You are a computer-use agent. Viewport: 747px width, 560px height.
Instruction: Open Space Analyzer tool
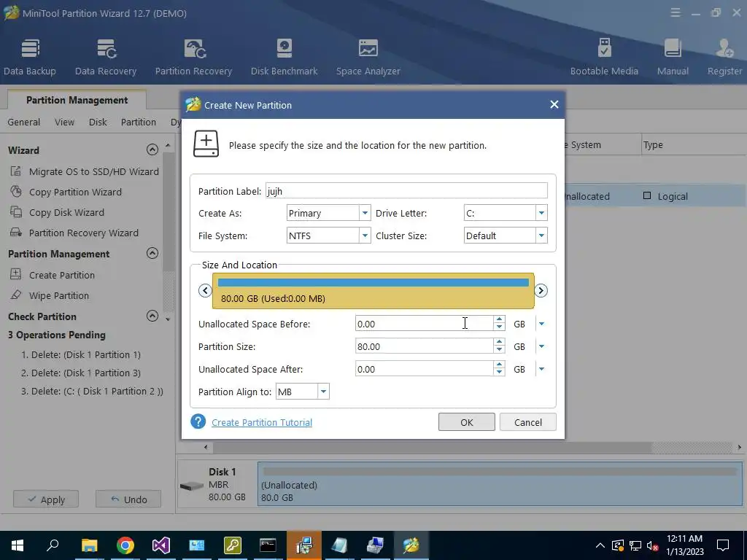368,57
